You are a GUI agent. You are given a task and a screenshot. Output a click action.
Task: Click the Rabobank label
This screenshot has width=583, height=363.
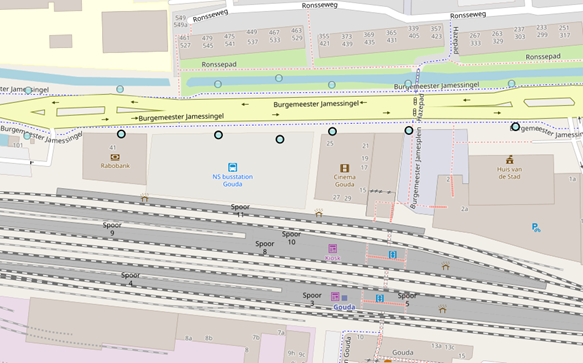(x=115, y=166)
